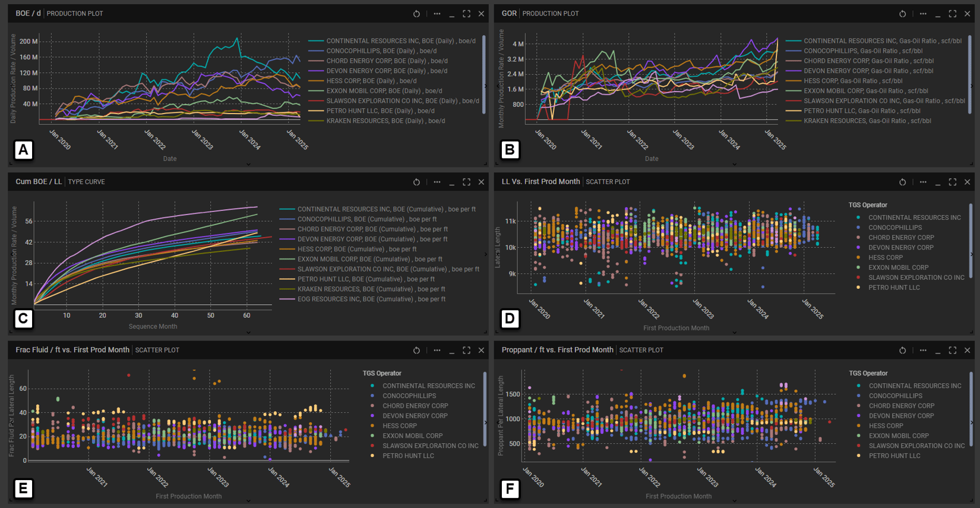Hide EOG RESOURCES INC curve in type curve legend
The width and height of the screenshot is (980, 508).
(371, 299)
